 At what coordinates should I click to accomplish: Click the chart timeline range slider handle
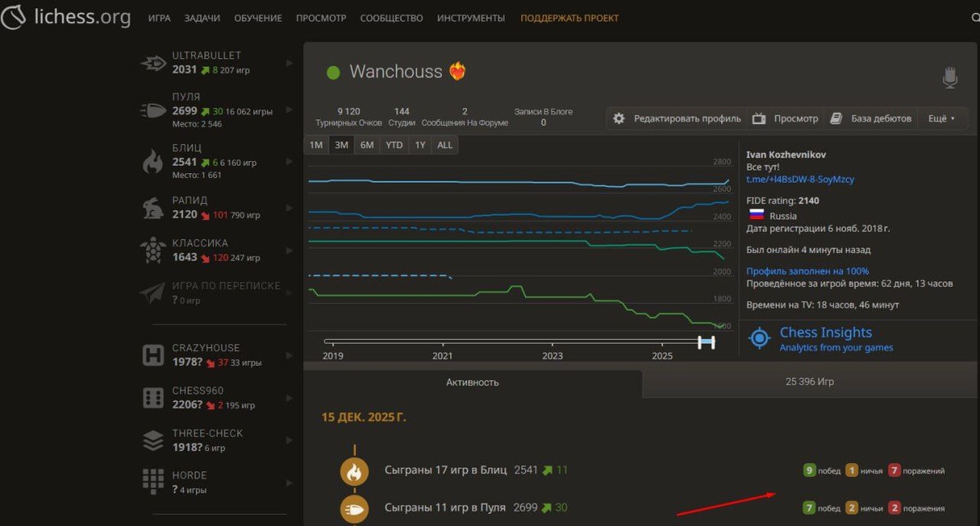pos(706,341)
